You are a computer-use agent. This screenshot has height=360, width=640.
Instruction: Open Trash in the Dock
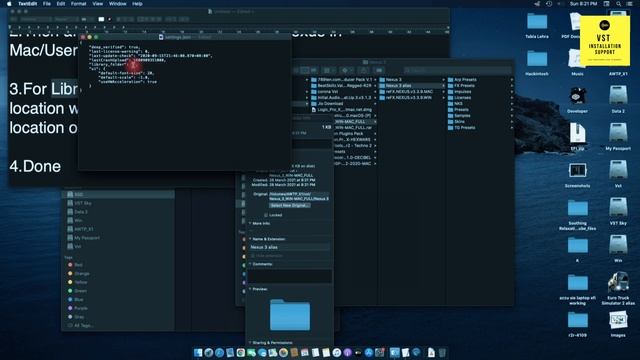coord(442,353)
